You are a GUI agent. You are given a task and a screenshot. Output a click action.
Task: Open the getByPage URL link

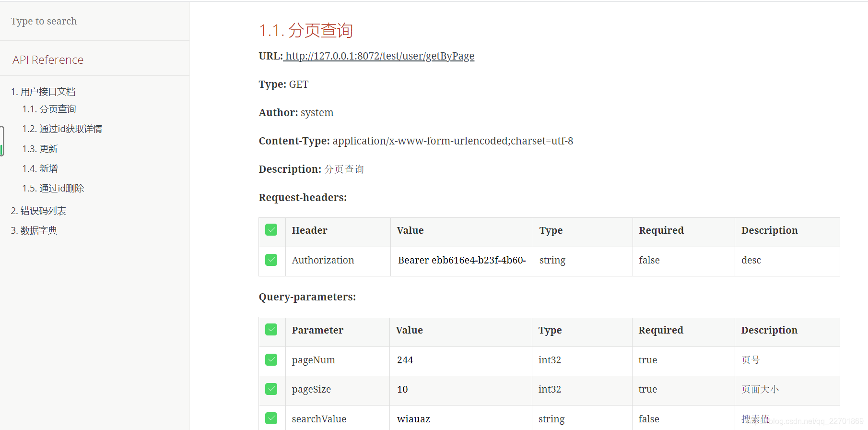tap(379, 56)
